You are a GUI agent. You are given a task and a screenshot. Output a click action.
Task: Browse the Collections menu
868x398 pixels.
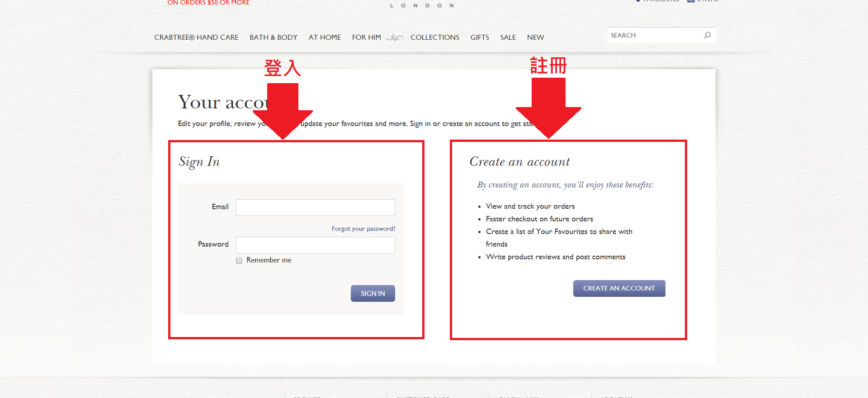pyautogui.click(x=434, y=37)
